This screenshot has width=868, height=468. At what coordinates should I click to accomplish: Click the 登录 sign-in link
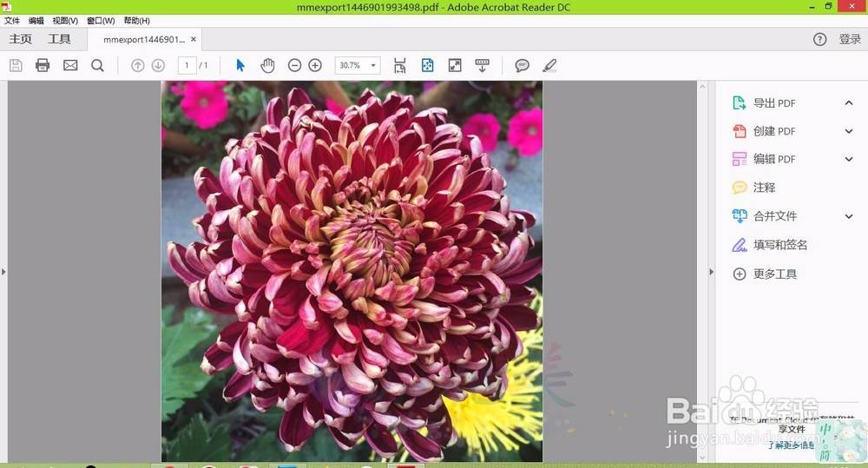[850, 39]
